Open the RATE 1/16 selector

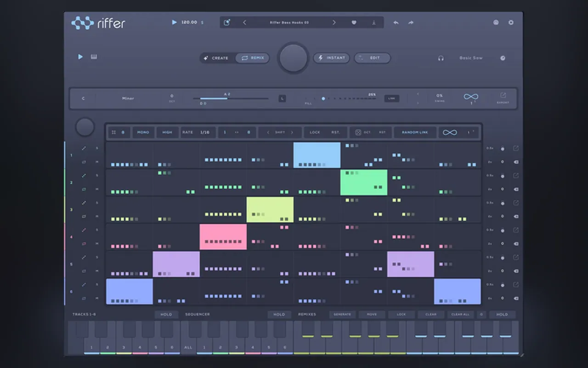coord(198,132)
